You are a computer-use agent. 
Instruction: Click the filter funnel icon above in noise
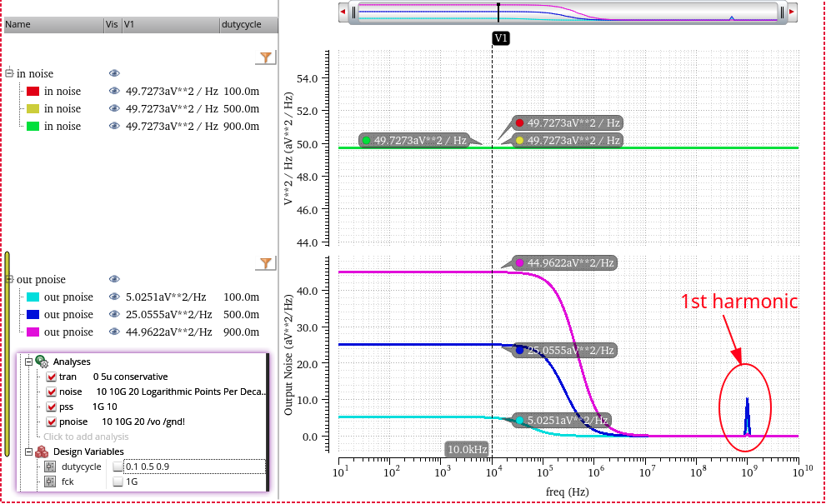(266, 57)
